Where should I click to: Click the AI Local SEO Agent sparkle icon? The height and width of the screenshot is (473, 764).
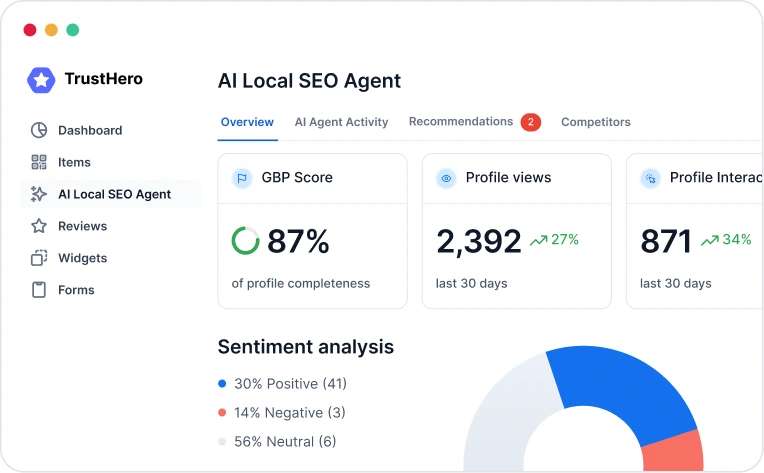(x=38, y=194)
